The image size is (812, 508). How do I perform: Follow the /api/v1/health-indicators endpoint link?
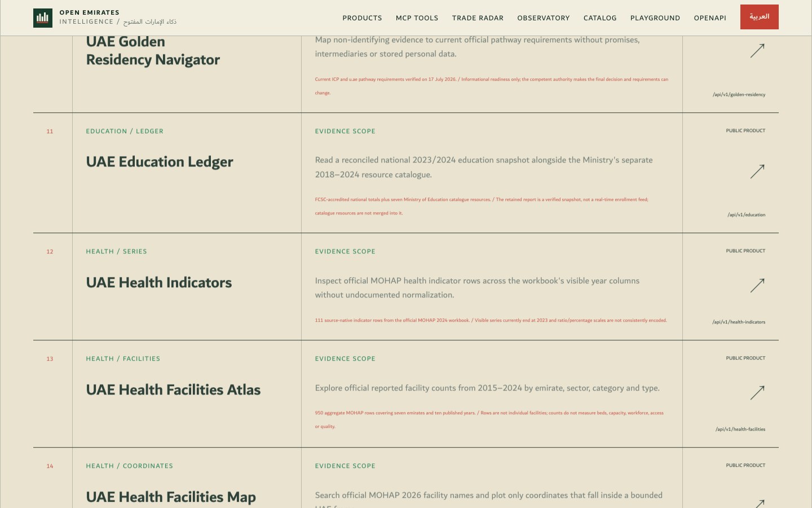pyautogui.click(x=739, y=322)
